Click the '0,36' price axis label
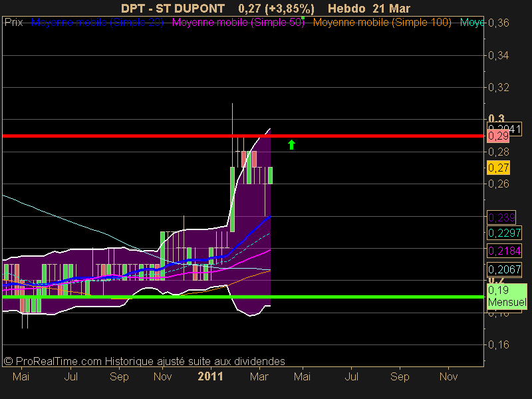This screenshot has width=532, height=399. (x=498, y=23)
